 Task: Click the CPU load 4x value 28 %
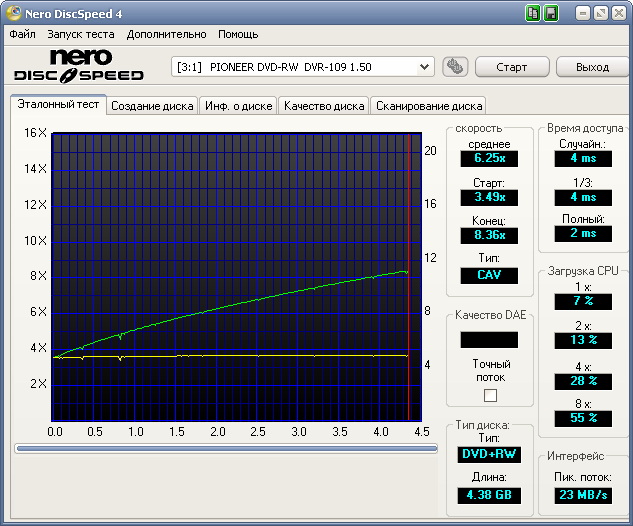pyautogui.click(x=583, y=381)
